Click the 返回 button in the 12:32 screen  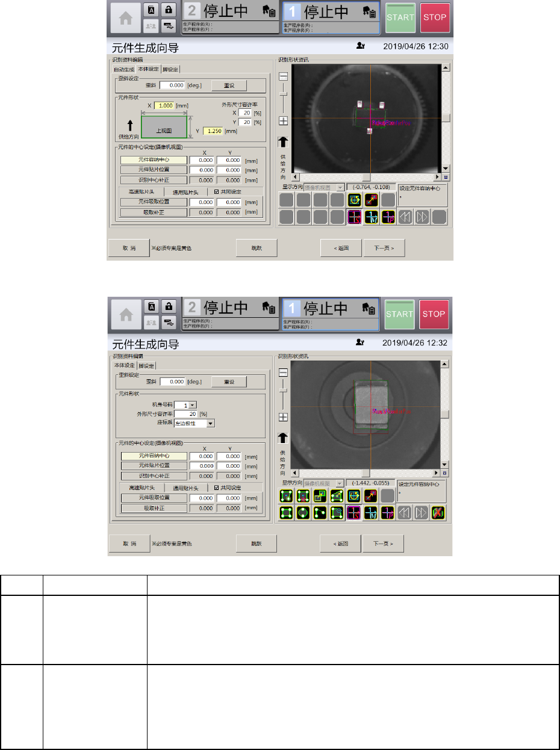point(340,544)
